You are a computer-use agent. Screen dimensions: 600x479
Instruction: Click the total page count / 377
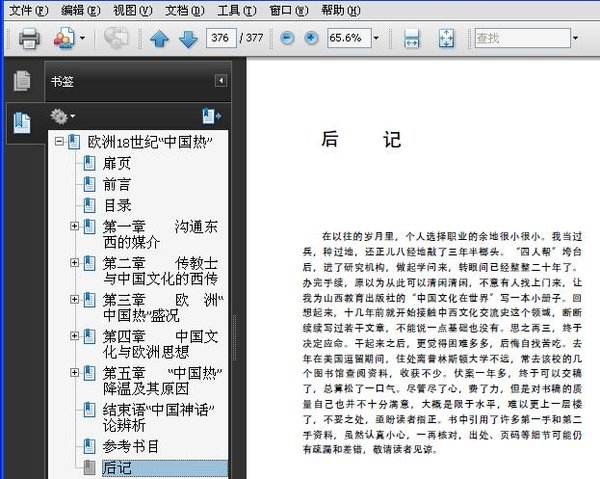[x=251, y=38]
